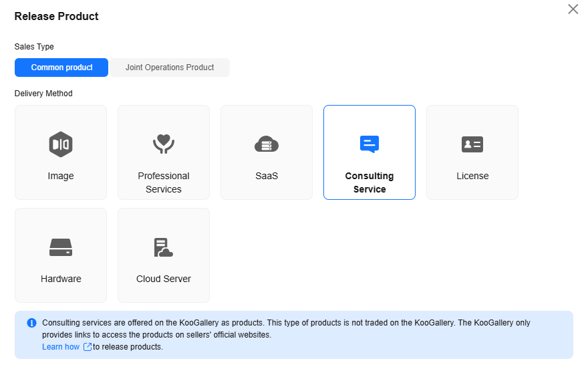Switch to Joint Operations Product
Viewport: 588px width, 379px height.
[x=170, y=68]
